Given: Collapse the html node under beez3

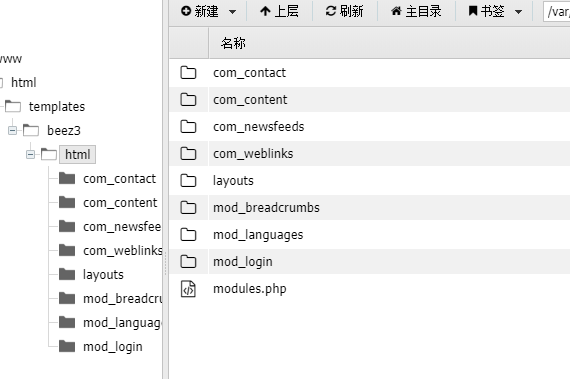Looking at the screenshot, I should [x=31, y=154].
